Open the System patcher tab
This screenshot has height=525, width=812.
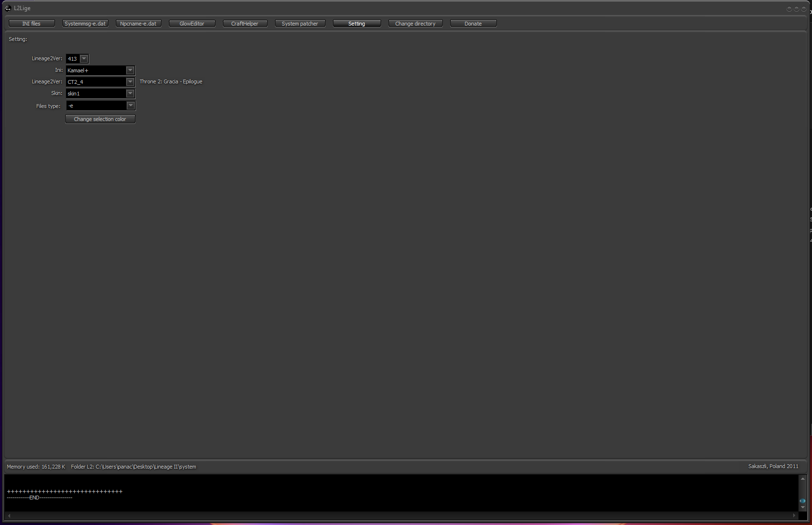tap(300, 24)
